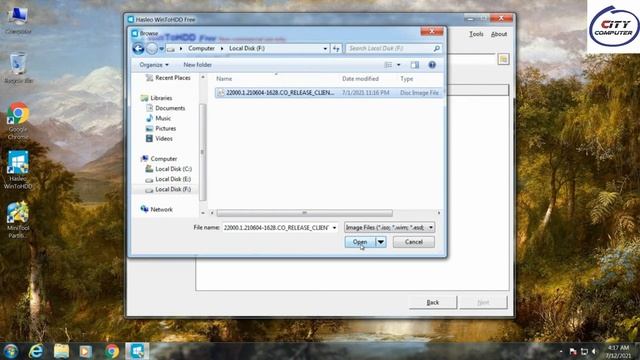This screenshot has width=640, height=360.
Task: Open the Videos library
Action: 159,139
